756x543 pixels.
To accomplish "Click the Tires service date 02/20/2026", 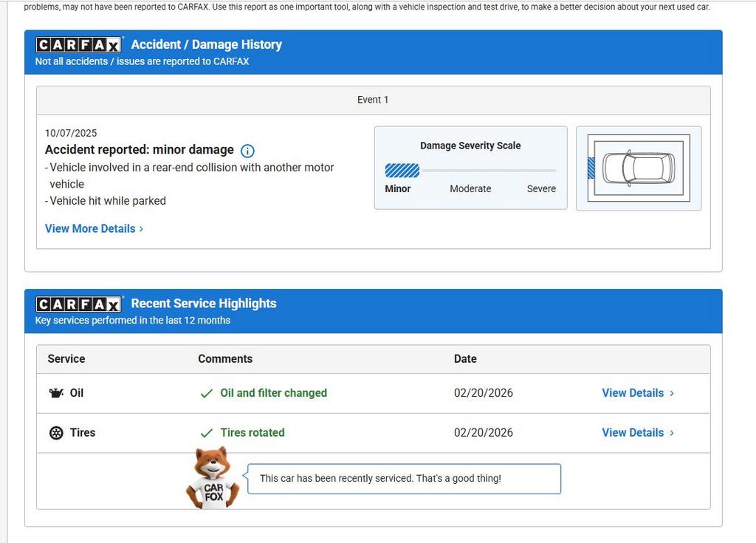I will pyautogui.click(x=483, y=432).
